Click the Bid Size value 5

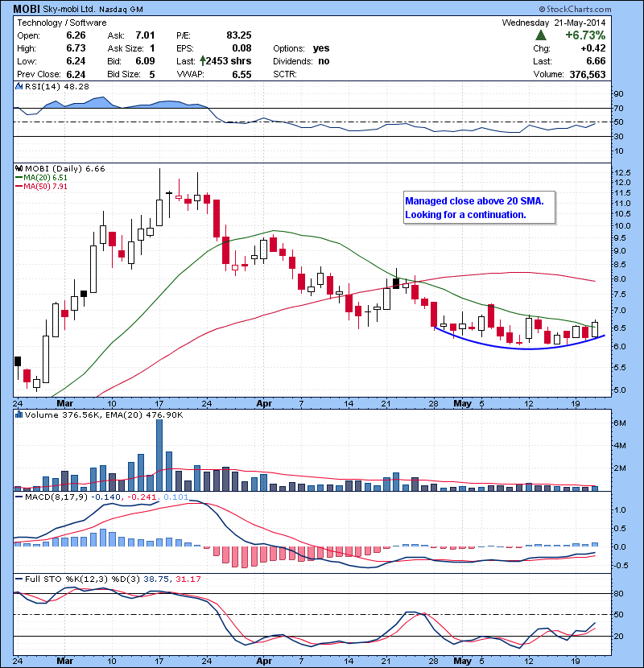coord(152,74)
